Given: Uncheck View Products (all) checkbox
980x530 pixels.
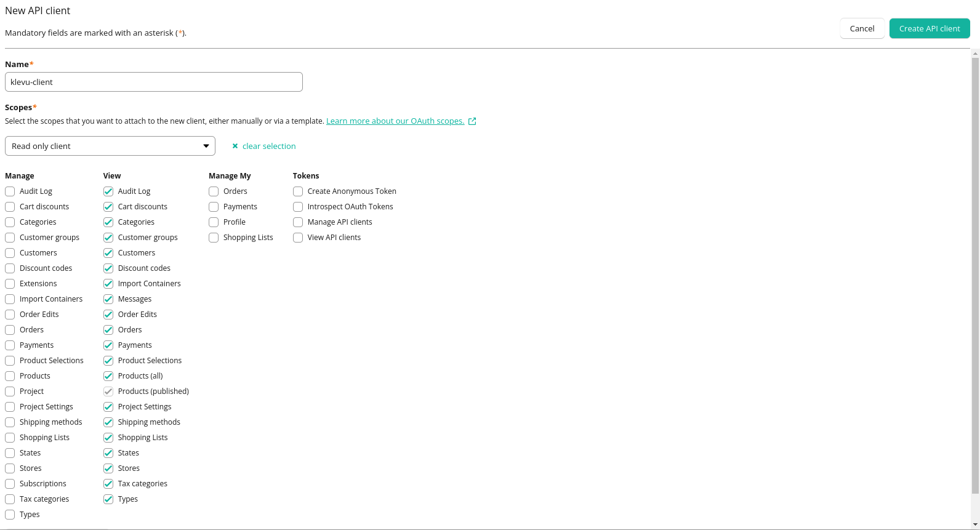Looking at the screenshot, I should pos(108,376).
